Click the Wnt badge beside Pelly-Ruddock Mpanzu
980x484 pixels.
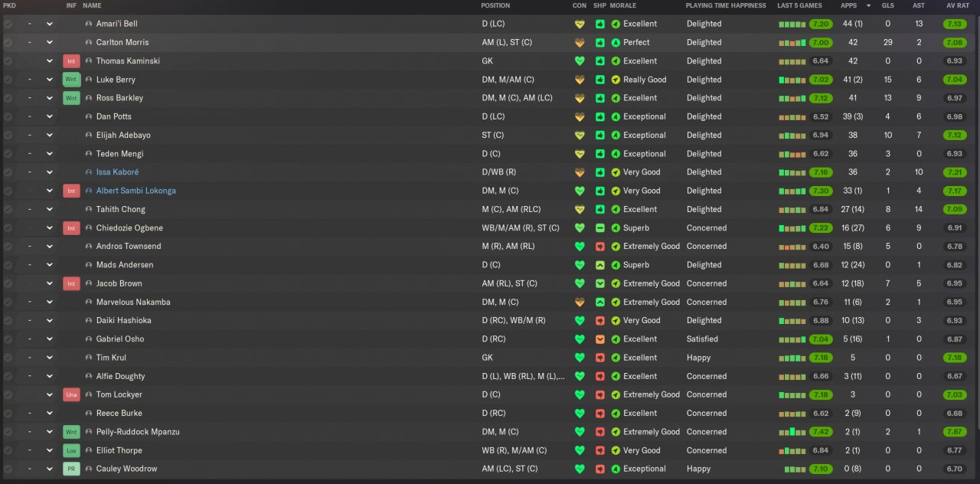(x=71, y=432)
